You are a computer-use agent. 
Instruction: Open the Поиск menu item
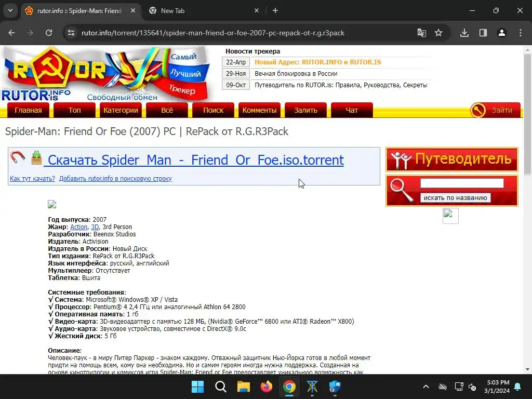click(213, 110)
